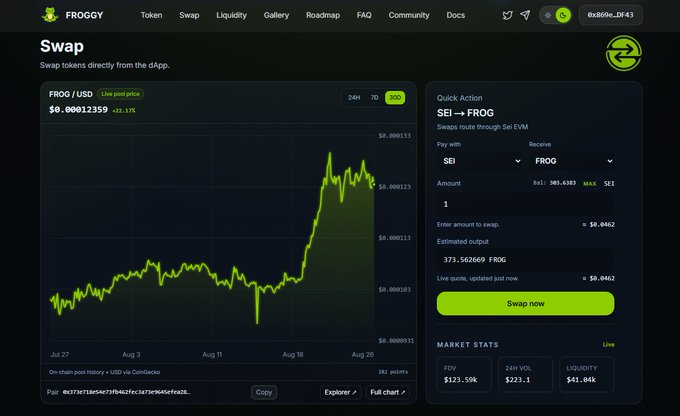Click the +22.17% change value
Viewport: 680px width, 416px height.
click(124, 111)
